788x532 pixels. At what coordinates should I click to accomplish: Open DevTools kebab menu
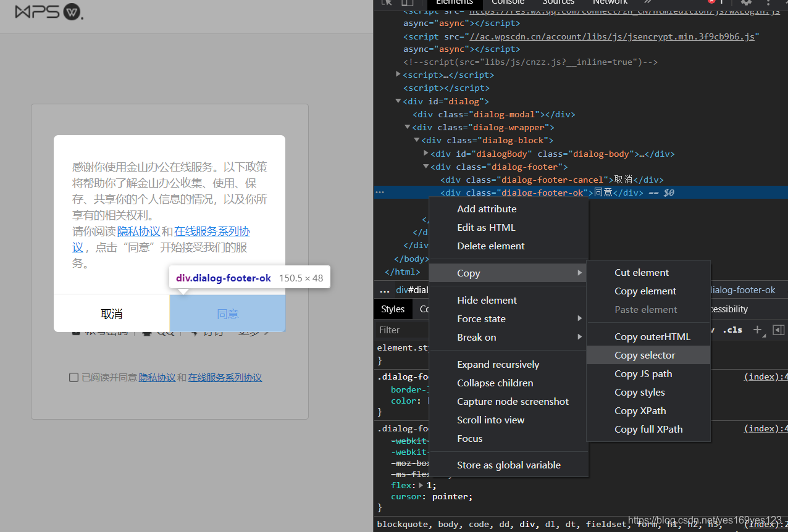coord(769,2)
